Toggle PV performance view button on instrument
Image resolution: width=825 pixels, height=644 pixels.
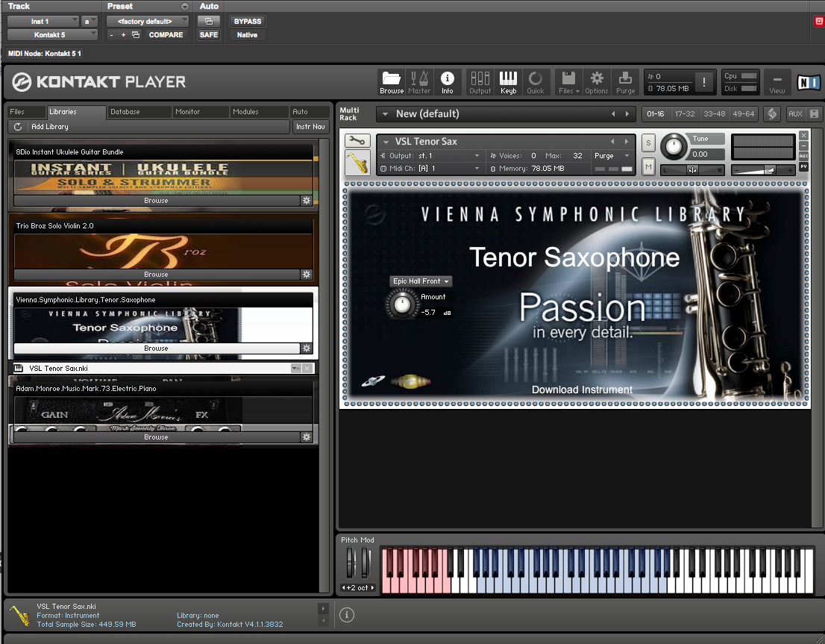click(803, 166)
